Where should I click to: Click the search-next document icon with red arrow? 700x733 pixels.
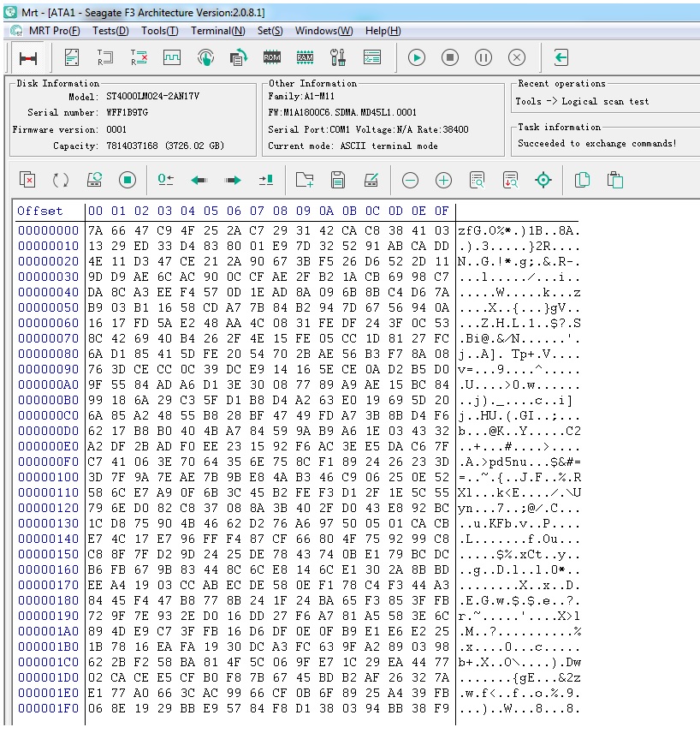[510, 180]
